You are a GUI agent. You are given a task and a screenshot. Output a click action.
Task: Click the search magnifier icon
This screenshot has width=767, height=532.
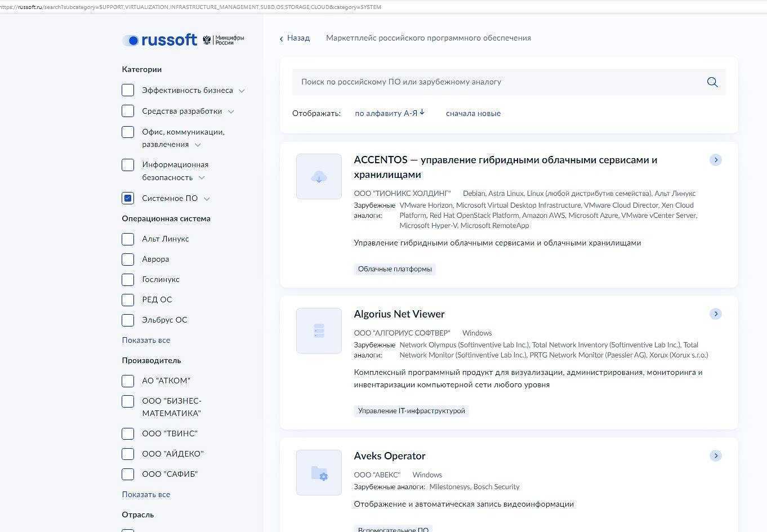pyautogui.click(x=712, y=82)
